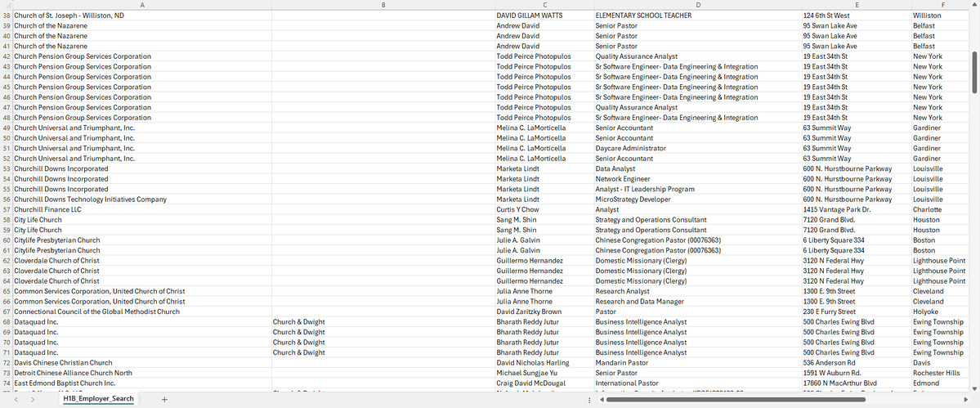Select cell 'Mandarin Pastor'
980x408 pixels.
click(697, 362)
